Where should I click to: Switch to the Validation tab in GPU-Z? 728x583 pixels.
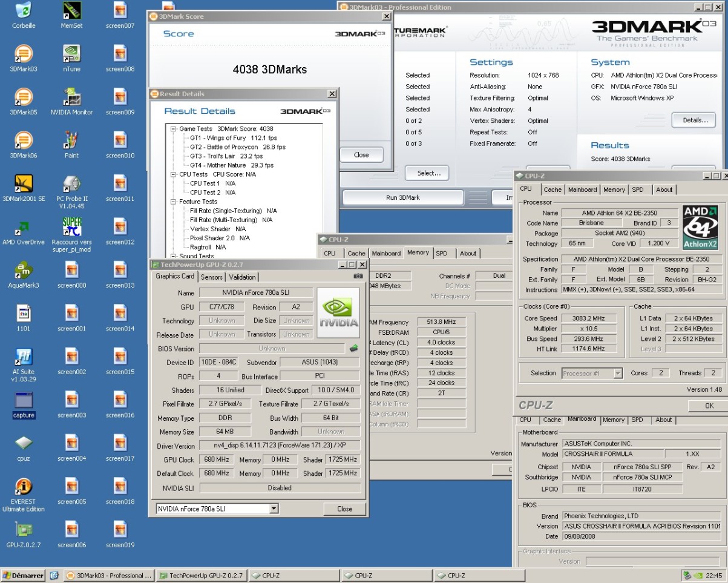pos(243,277)
